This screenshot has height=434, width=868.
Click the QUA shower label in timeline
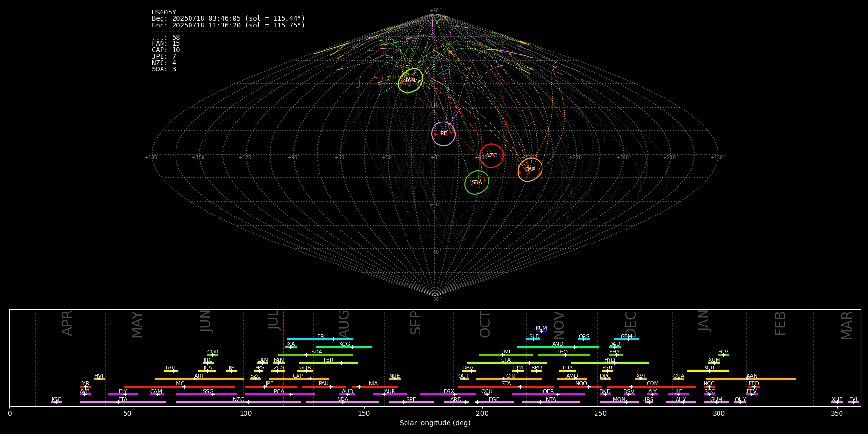pos(678,376)
